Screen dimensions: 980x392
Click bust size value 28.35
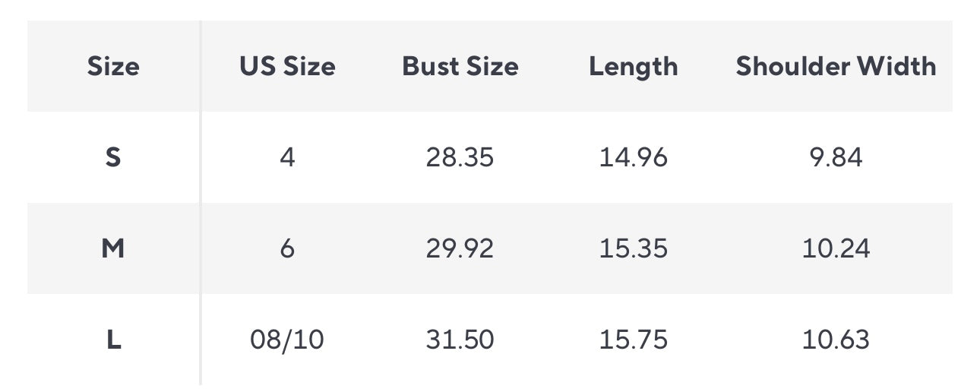460,157
